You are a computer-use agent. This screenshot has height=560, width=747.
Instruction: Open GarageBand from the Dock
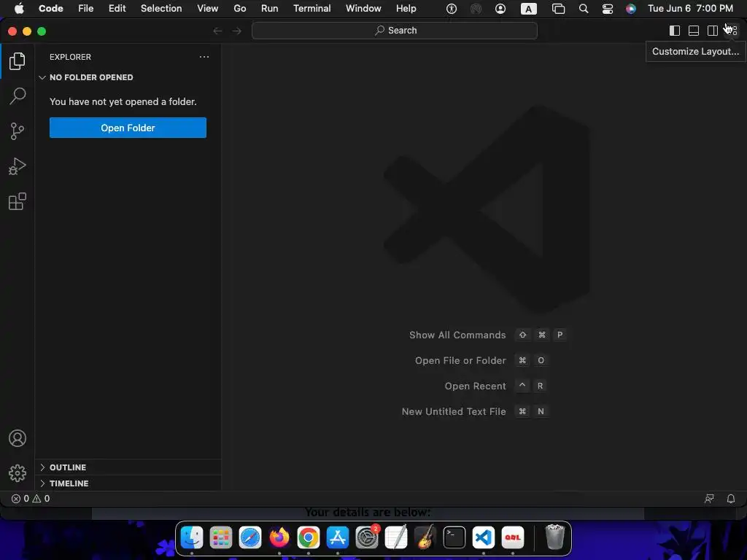(425, 537)
